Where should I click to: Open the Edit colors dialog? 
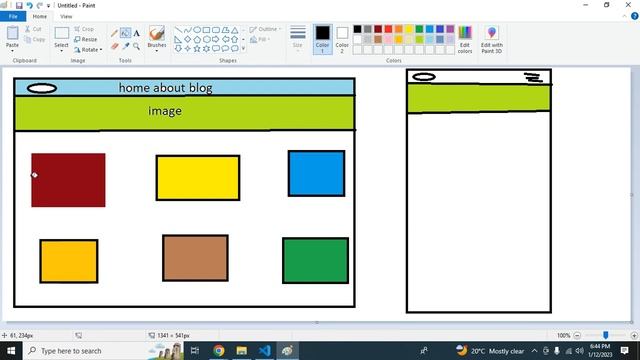(x=465, y=39)
